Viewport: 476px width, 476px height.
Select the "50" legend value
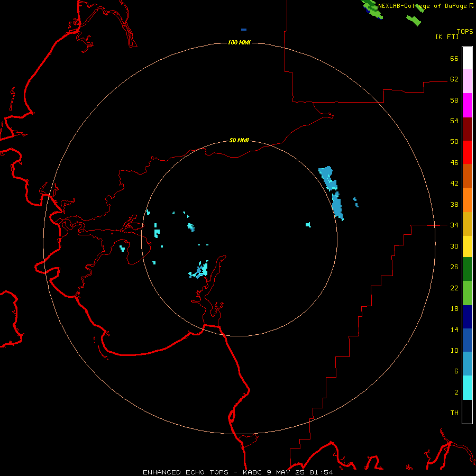[x=454, y=142]
